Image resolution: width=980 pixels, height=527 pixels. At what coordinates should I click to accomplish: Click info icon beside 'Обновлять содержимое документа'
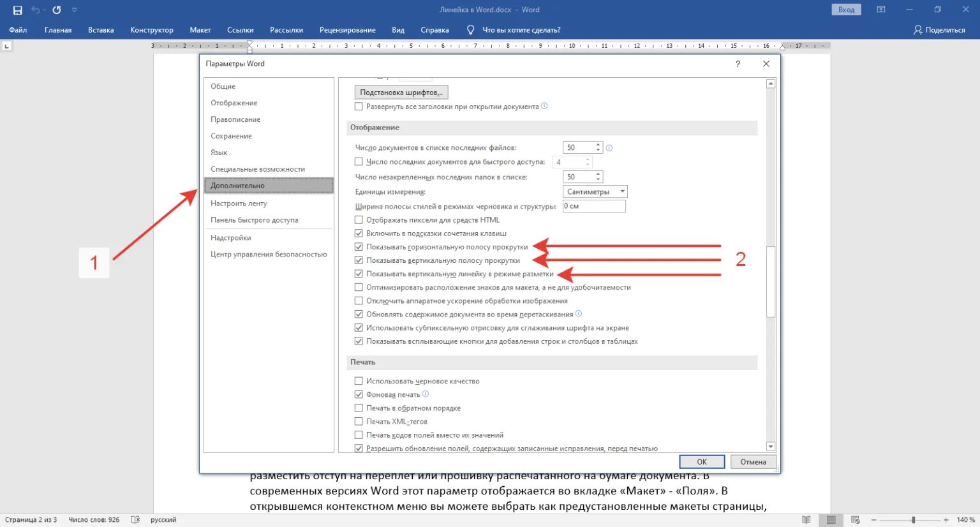click(579, 314)
